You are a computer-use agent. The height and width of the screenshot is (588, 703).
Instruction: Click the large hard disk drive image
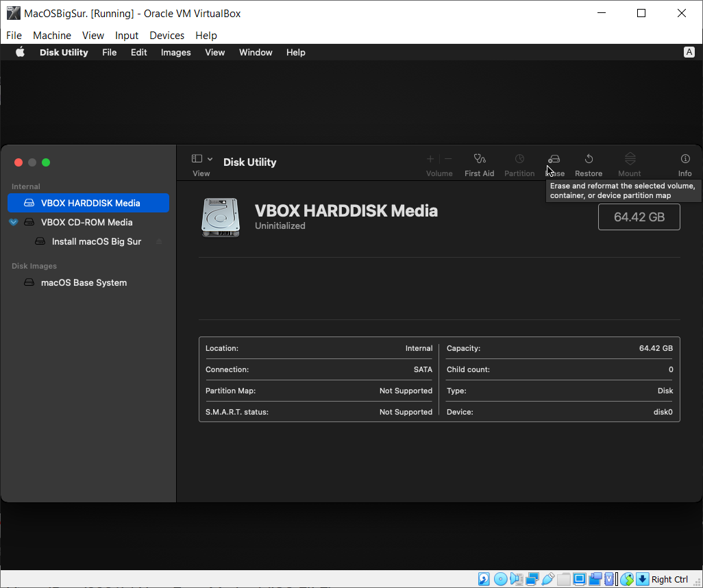click(221, 217)
